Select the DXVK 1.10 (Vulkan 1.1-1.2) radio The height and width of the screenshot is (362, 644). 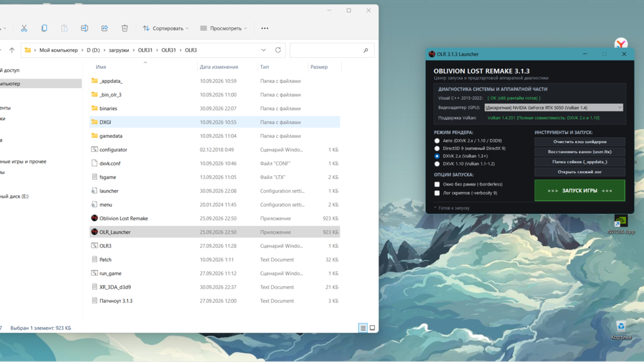[x=437, y=164]
